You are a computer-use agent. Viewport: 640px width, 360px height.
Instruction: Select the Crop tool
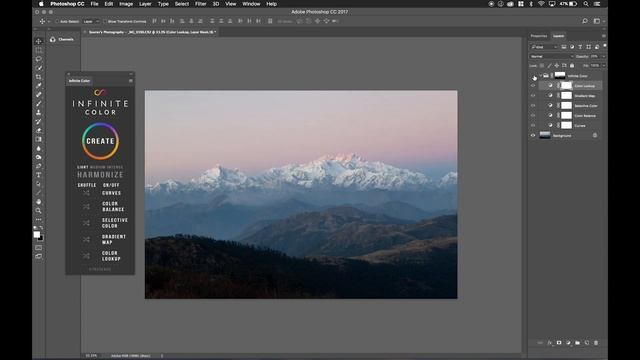[39, 77]
